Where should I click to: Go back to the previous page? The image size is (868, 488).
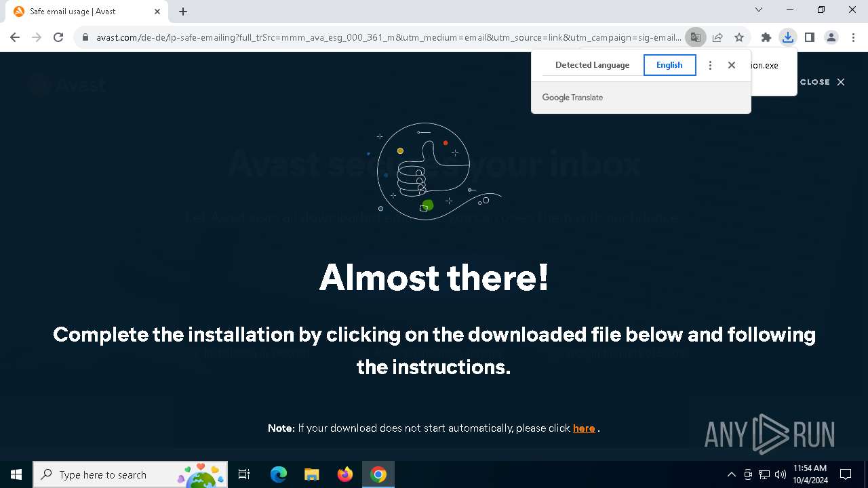(x=15, y=37)
